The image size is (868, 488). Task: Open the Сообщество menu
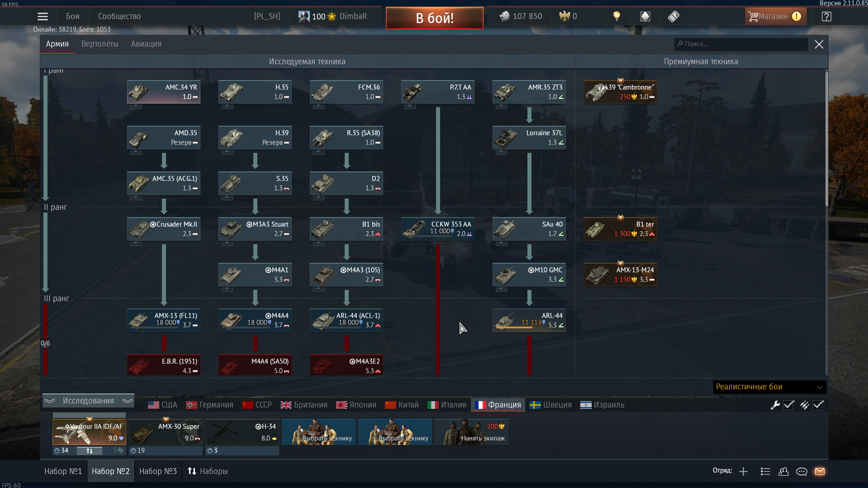(119, 16)
